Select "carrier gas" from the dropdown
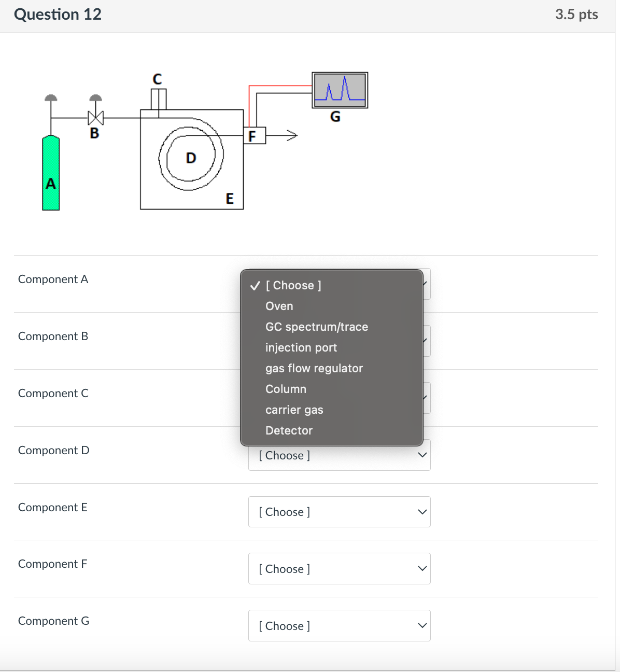 (294, 410)
